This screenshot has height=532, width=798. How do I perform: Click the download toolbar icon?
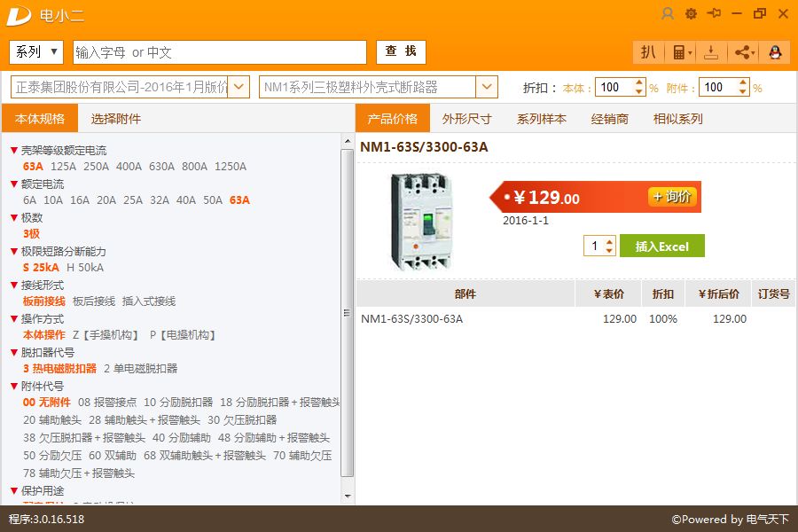711,52
